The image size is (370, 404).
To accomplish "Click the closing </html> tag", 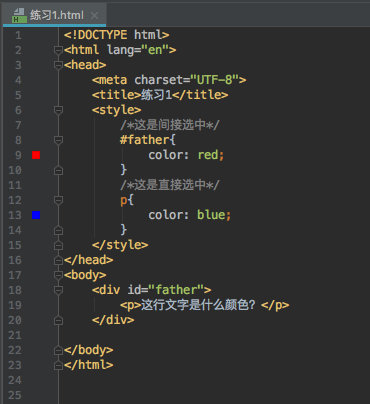I will [x=89, y=365].
